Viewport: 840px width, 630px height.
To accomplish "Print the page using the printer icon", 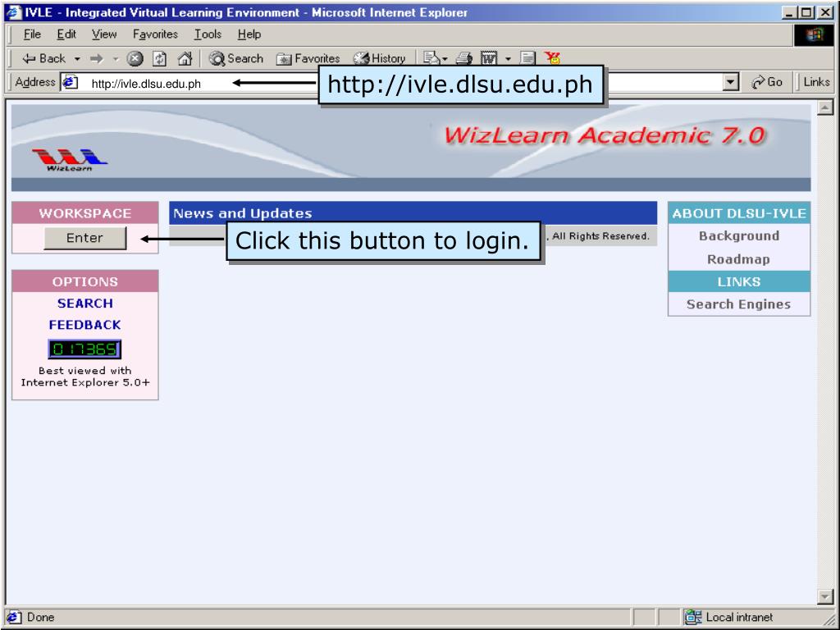I will pos(464,58).
